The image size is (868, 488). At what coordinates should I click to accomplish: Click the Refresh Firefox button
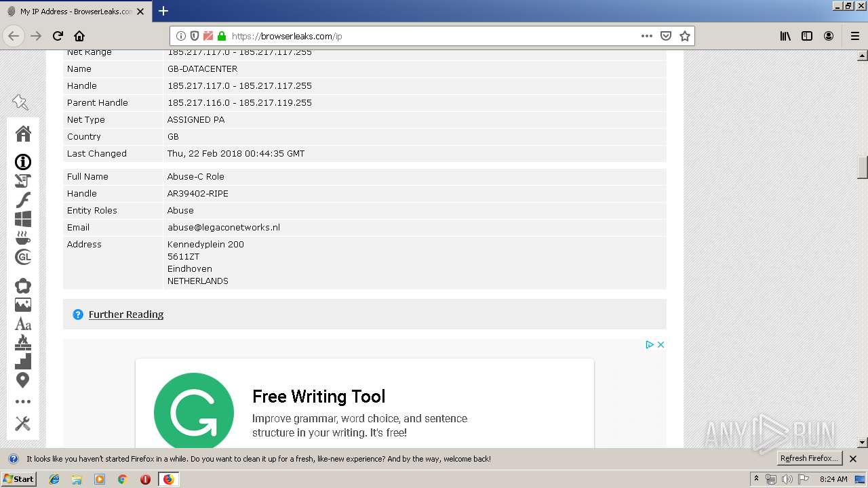(x=809, y=459)
